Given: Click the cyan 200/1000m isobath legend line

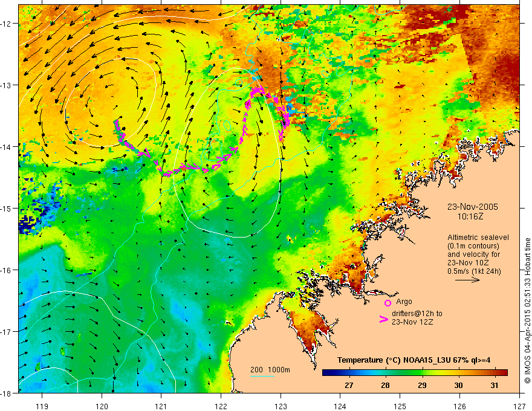Looking at the screenshot, I should (x=262, y=376).
